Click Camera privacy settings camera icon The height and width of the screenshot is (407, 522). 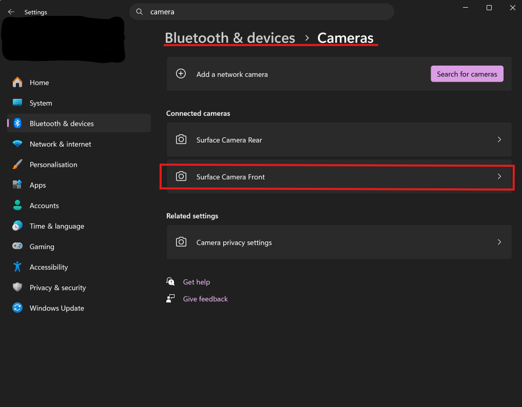(181, 242)
